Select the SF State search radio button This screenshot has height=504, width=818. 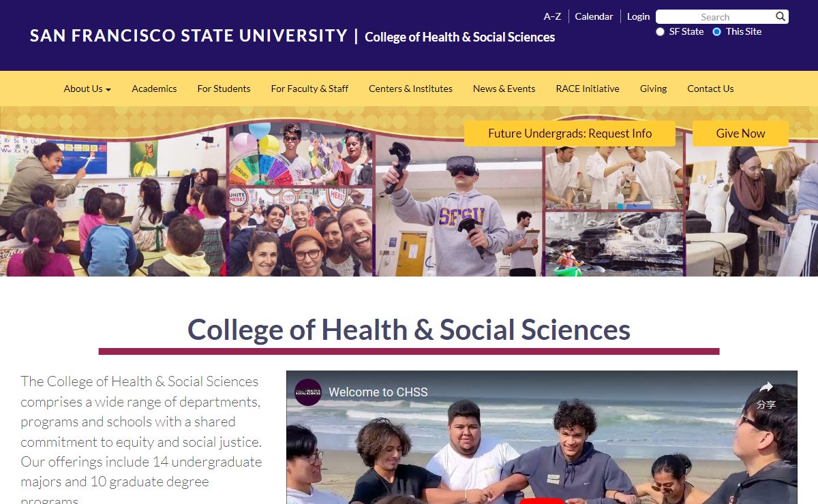click(x=660, y=31)
